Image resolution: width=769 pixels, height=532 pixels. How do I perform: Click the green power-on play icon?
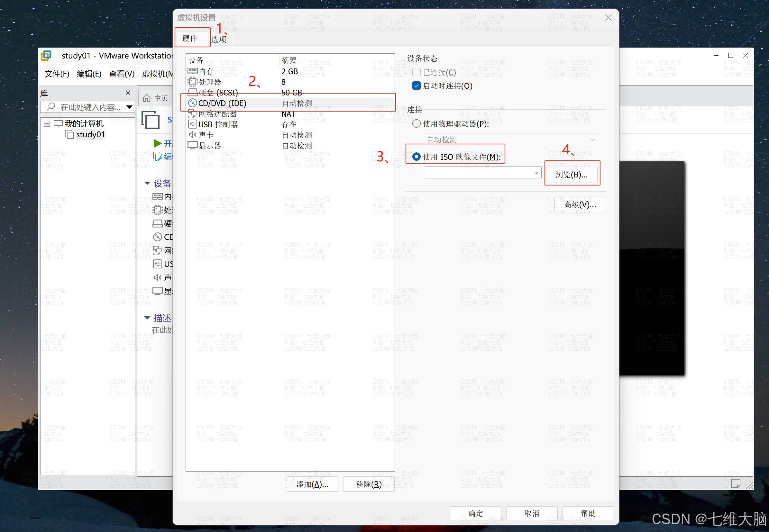[x=157, y=143]
